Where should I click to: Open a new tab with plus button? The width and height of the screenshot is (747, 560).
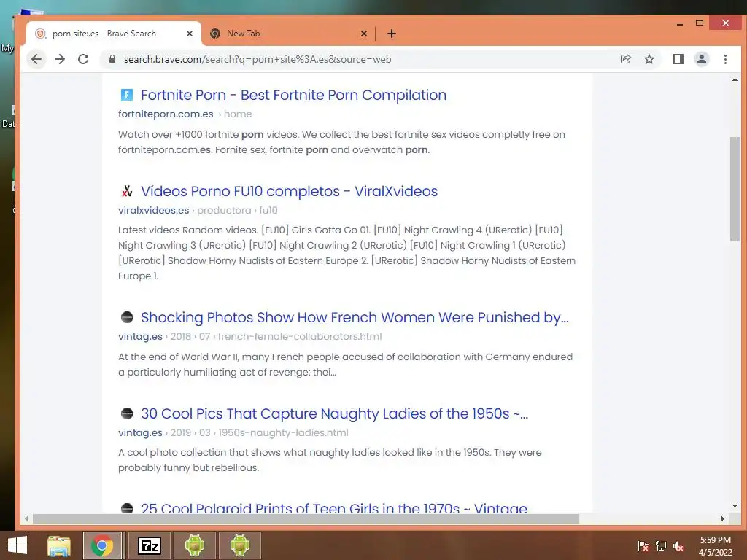tap(392, 34)
